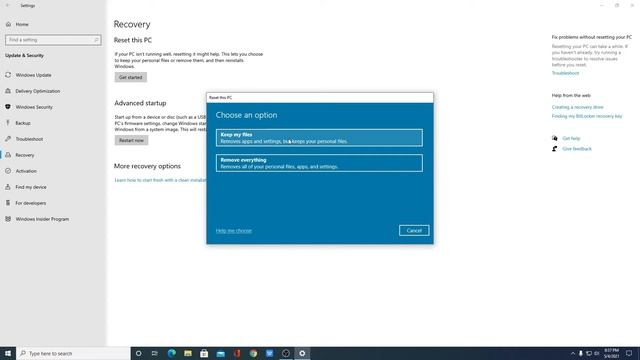Viewport: 640px width, 360px height.
Task: Open File Explorer from the taskbar
Action: point(188,353)
